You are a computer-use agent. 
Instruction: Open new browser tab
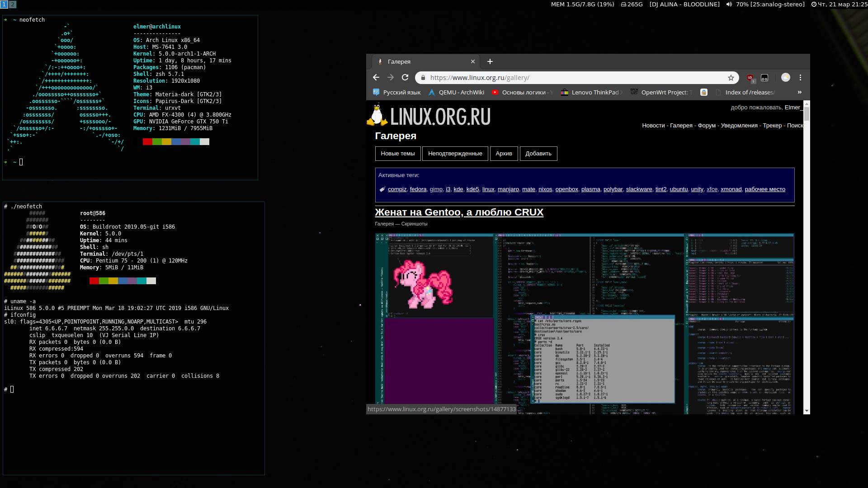pyautogui.click(x=490, y=61)
